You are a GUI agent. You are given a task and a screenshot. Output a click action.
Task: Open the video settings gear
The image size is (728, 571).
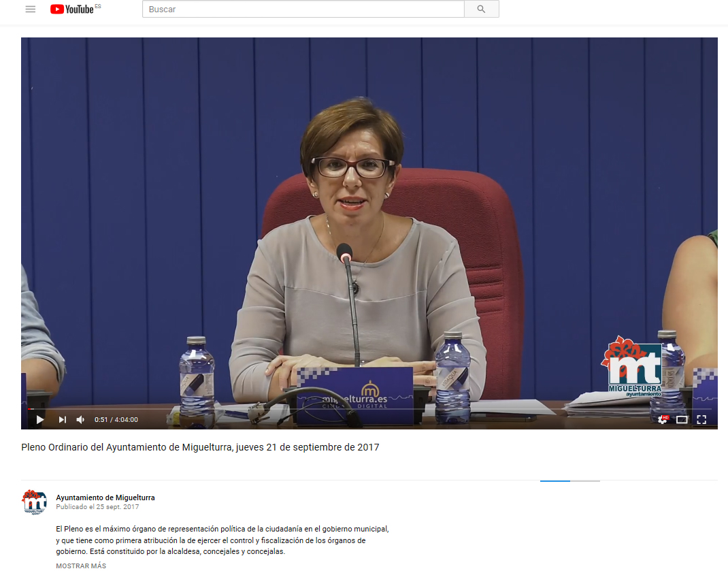[x=663, y=419]
